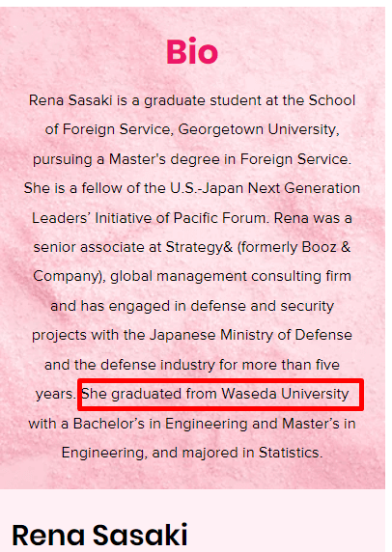Click the word Strategy& in the bio

[x=199, y=247]
